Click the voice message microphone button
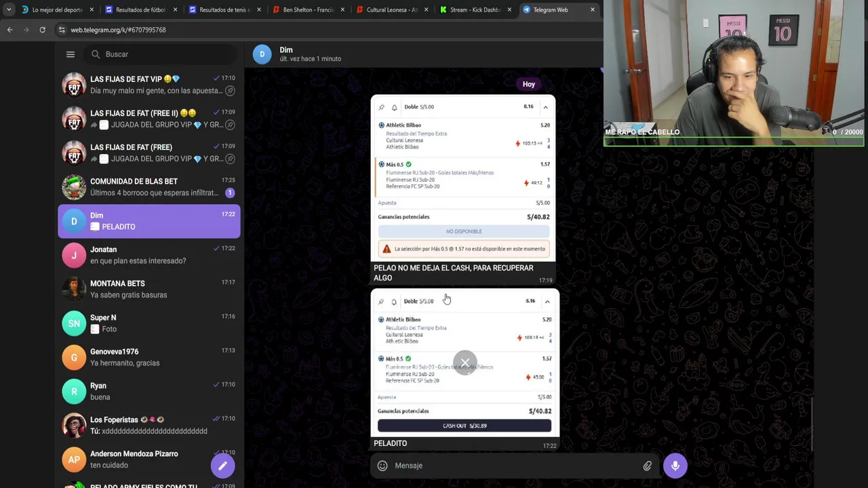The width and height of the screenshot is (868, 488). (x=675, y=466)
